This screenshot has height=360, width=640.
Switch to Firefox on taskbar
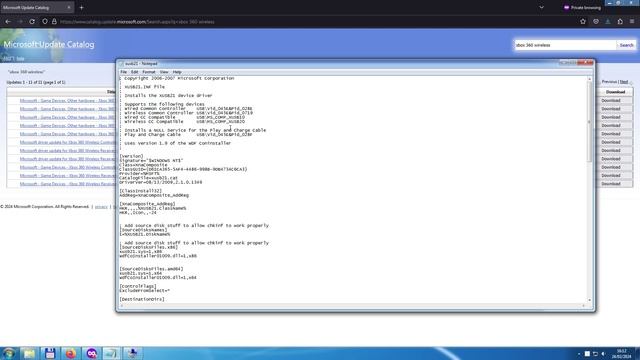(71, 353)
